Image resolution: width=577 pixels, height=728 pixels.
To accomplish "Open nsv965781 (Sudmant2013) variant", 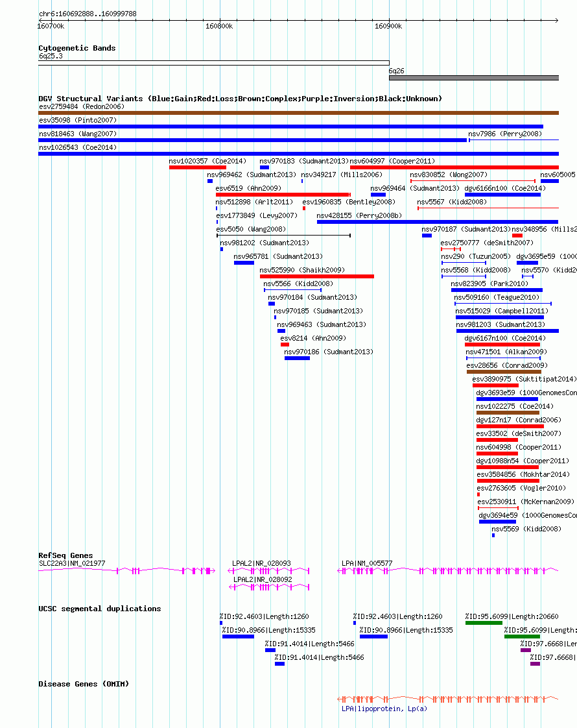I will [x=278, y=256].
